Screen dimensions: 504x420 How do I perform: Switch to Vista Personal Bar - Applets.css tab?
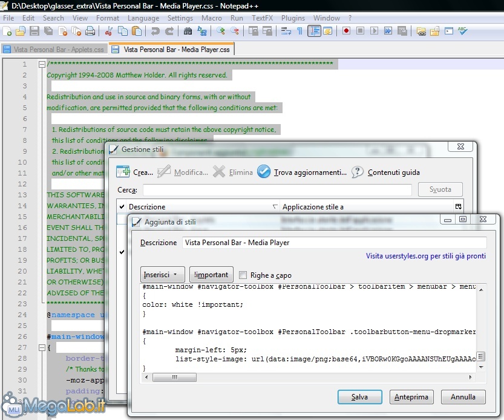(53, 50)
